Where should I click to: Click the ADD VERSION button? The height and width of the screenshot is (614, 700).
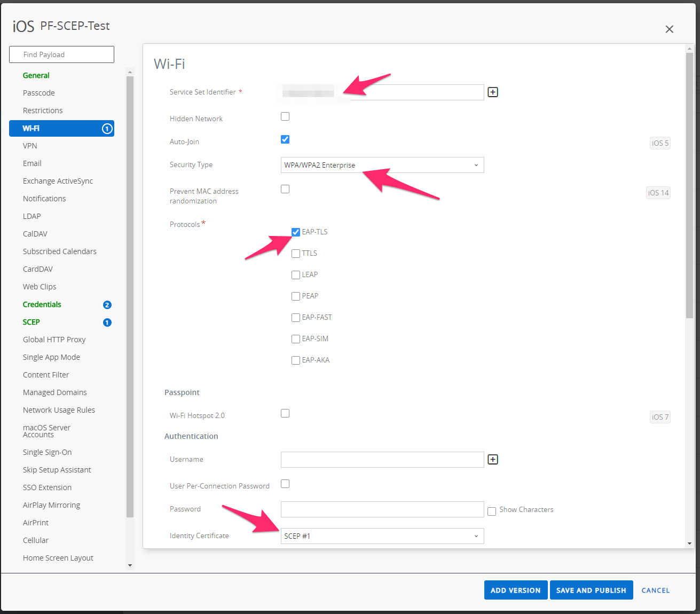pyautogui.click(x=515, y=590)
